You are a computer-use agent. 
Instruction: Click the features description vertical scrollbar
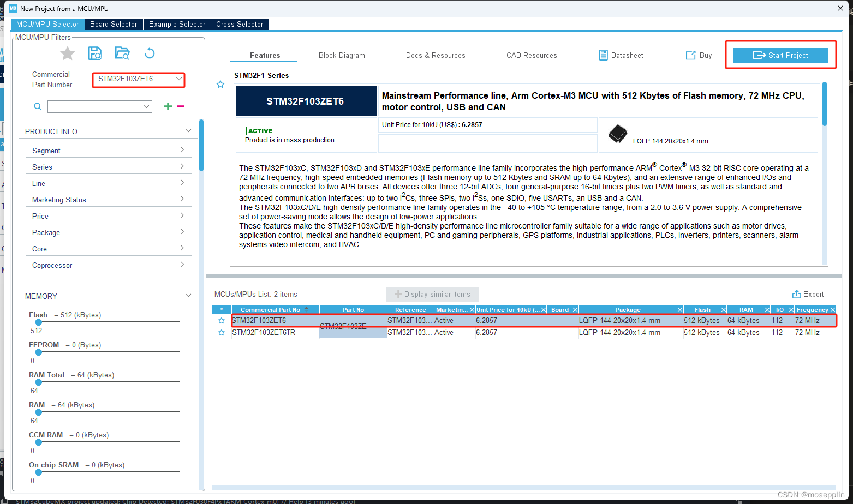[825, 104]
